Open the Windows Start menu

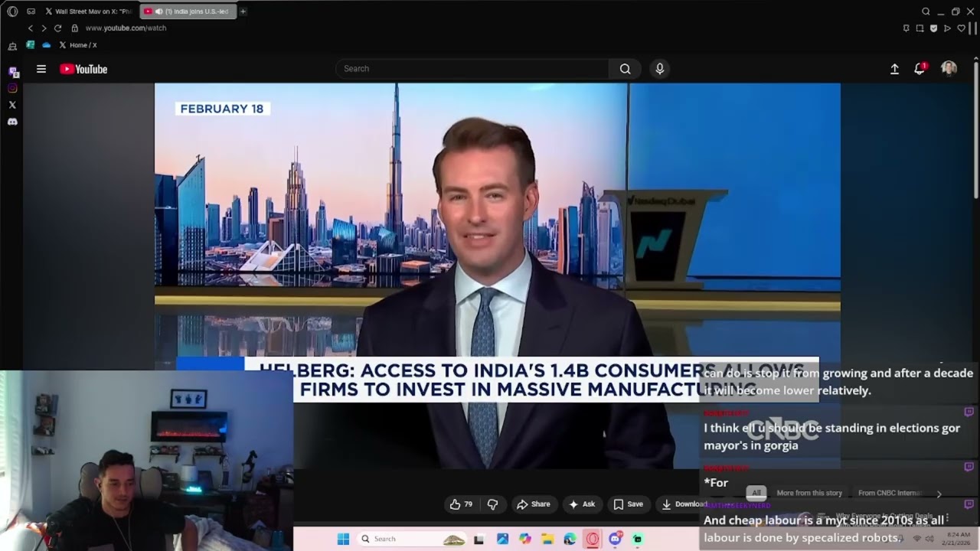pyautogui.click(x=343, y=539)
